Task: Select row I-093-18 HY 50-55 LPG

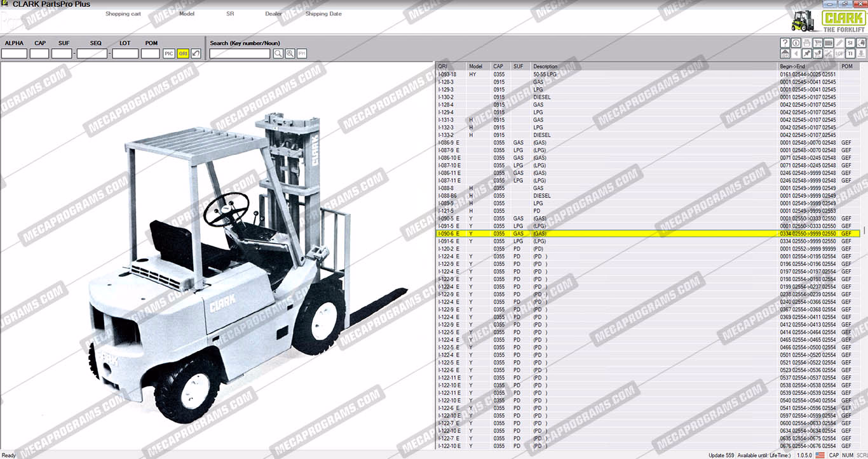Action: point(648,74)
